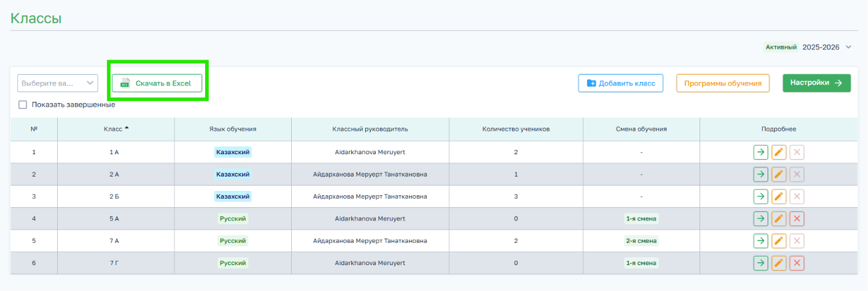
Task: Click Скачать в Excel button
Action: [157, 83]
